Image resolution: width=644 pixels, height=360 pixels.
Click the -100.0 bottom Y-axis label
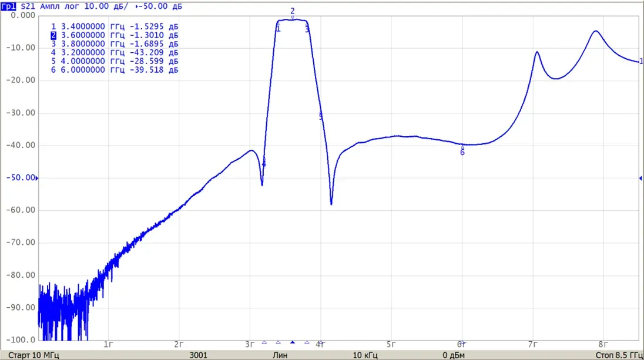21,340
